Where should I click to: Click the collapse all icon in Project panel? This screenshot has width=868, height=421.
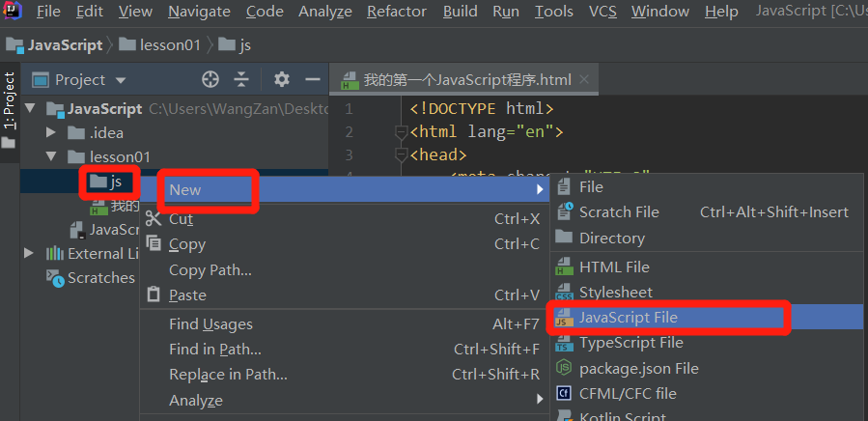241,80
